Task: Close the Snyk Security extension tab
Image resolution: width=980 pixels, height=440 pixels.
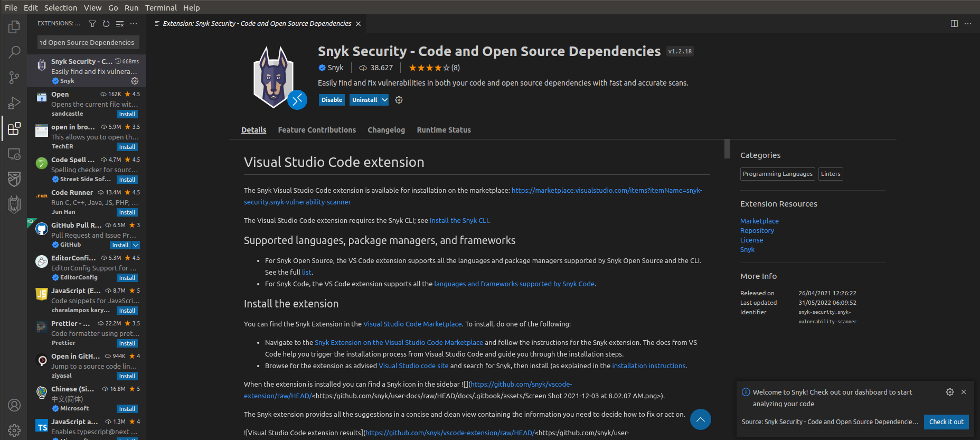Action: coord(359,24)
